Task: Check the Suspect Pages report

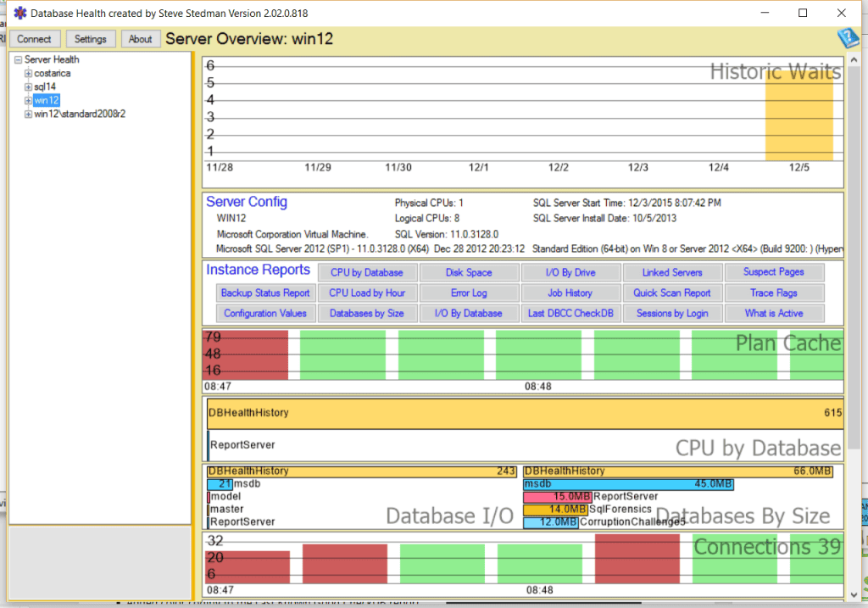Action: [x=774, y=272]
